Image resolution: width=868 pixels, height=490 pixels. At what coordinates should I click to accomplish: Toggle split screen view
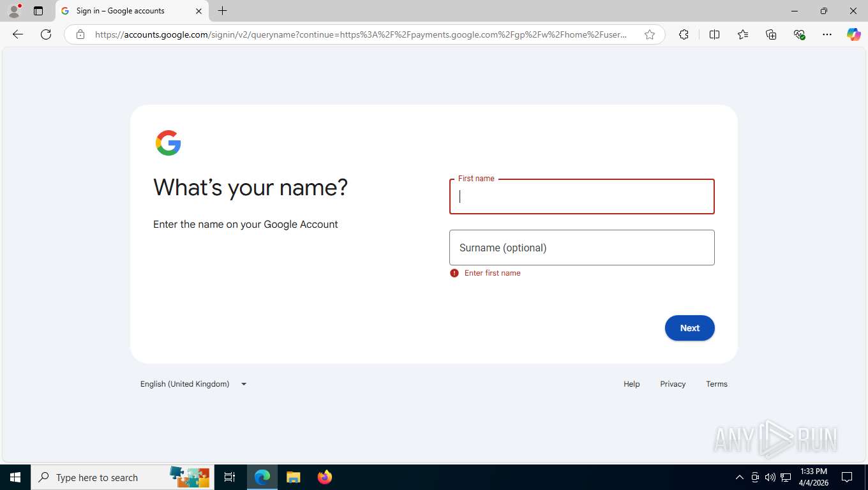715,34
